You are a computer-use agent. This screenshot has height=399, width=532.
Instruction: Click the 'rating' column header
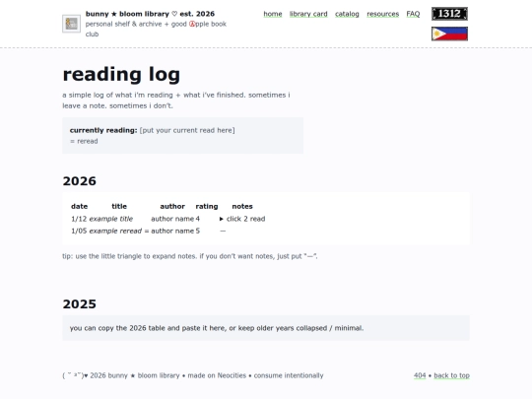tap(207, 206)
